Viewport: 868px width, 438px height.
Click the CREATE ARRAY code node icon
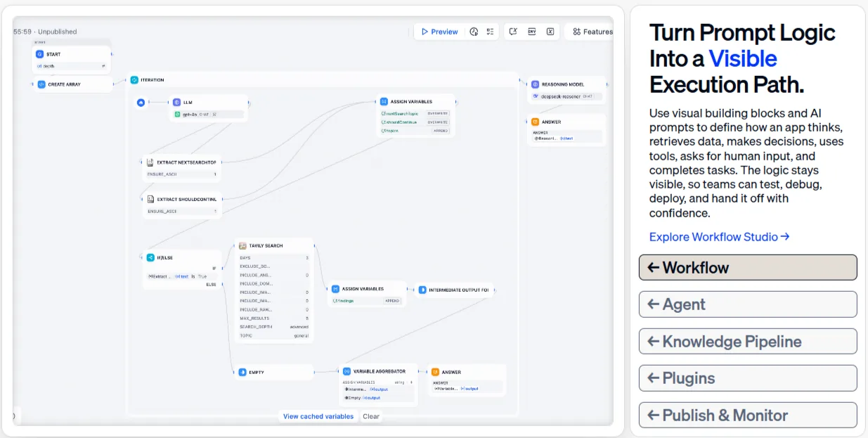coord(41,84)
